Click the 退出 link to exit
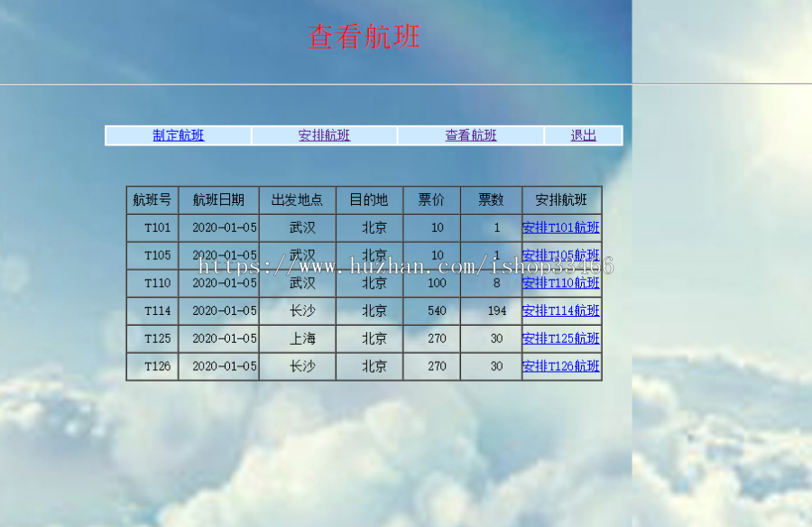The height and width of the screenshot is (527, 812). coord(582,135)
